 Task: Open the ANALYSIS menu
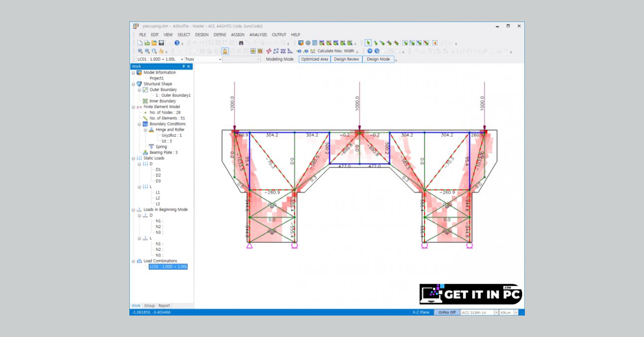[x=258, y=34]
